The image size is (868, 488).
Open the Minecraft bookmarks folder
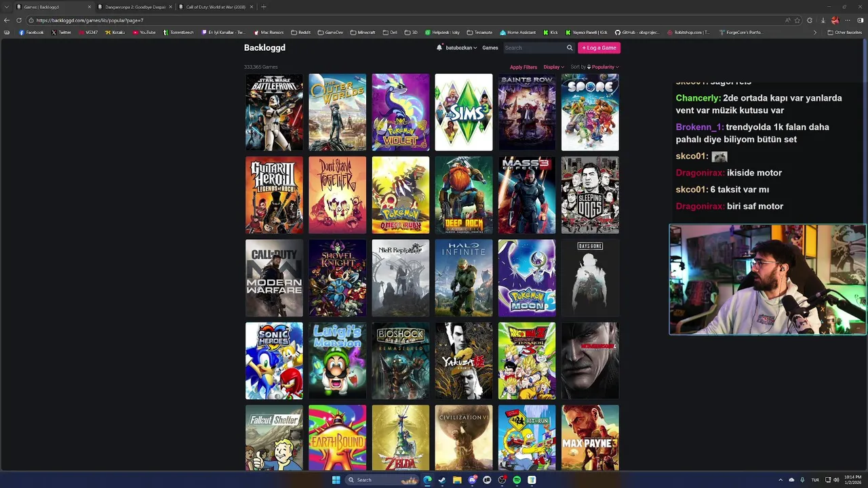pos(363,33)
